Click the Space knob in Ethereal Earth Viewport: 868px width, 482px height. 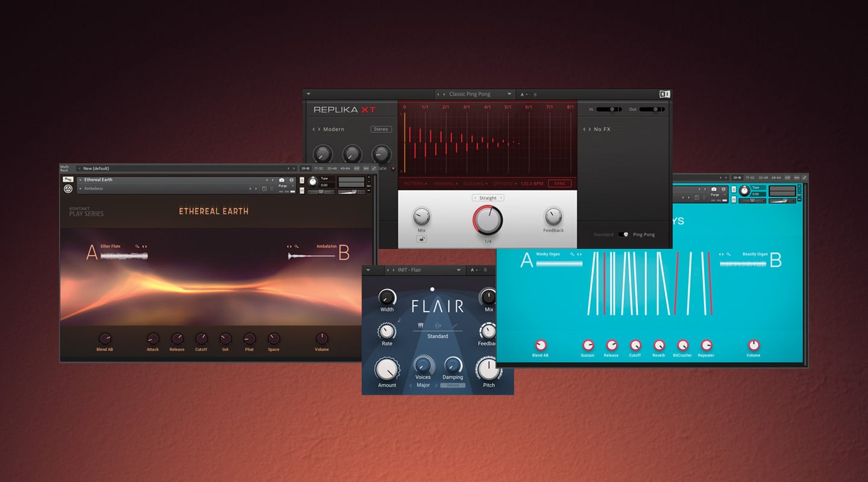pos(274,339)
